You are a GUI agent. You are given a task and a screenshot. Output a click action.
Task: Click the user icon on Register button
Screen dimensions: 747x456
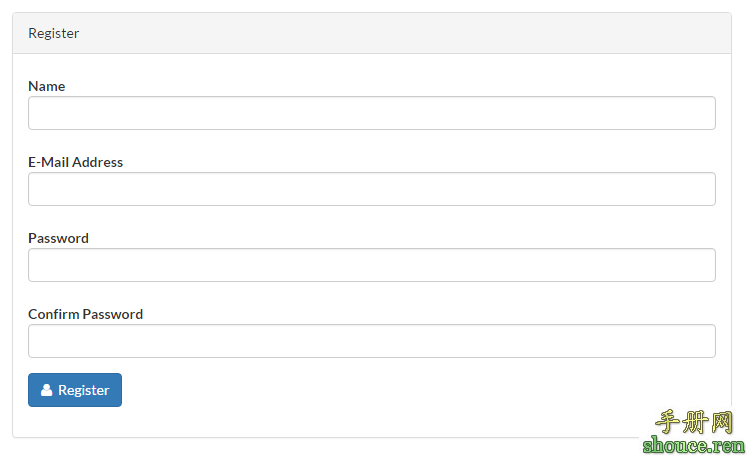click(x=46, y=391)
